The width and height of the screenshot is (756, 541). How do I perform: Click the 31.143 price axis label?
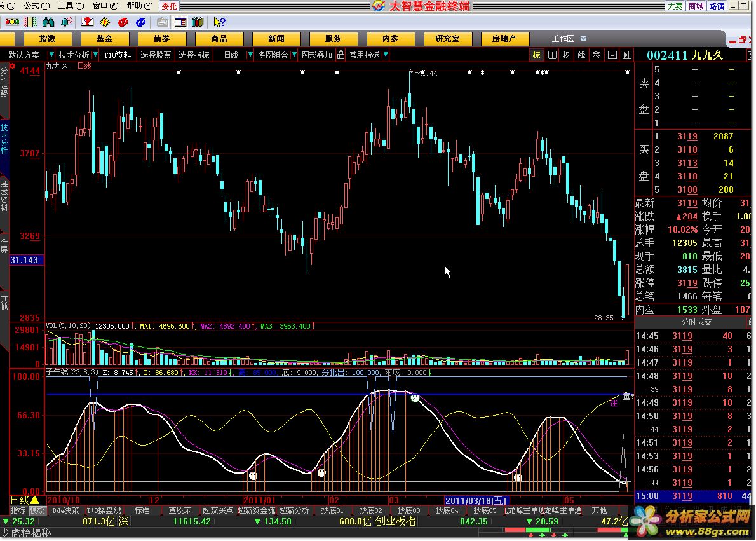pyautogui.click(x=27, y=260)
